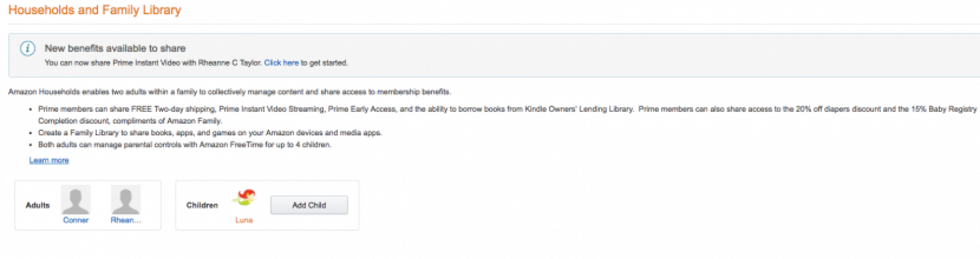Open Luna's child profile picture

click(243, 198)
